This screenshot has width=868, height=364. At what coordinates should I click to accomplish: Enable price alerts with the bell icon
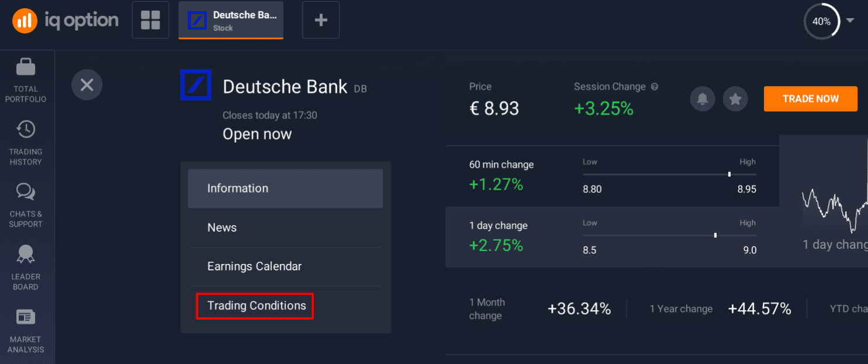[x=702, y=98]
